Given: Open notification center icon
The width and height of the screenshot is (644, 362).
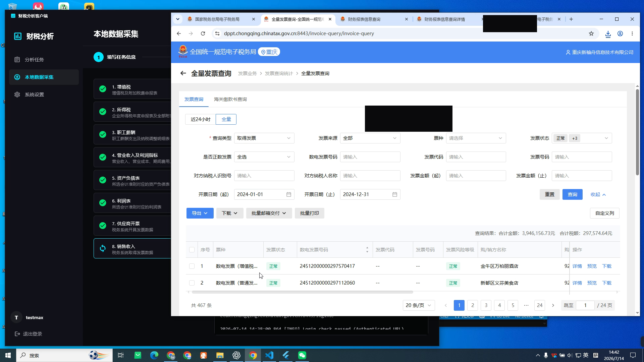Looking at the screenshot, I should tap(633, 355).
